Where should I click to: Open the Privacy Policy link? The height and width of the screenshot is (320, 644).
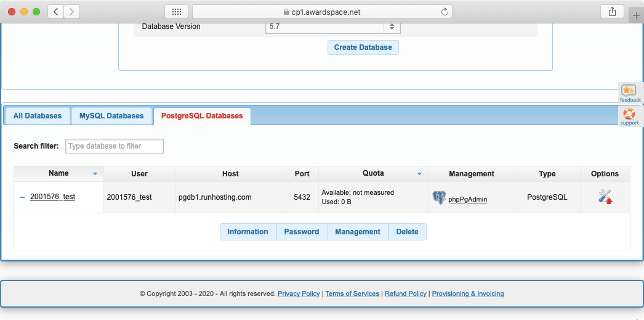[x=299, y=294]
